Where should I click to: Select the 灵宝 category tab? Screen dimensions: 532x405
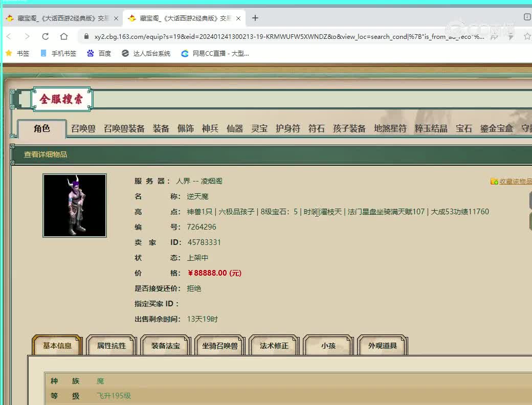tap(259, 128)
